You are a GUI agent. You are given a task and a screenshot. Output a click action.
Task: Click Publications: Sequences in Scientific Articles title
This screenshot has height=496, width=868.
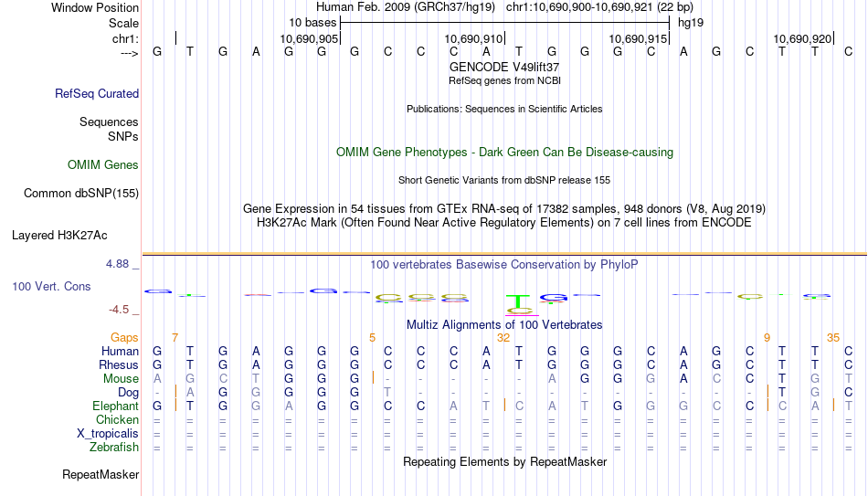(x=504, y=109)
